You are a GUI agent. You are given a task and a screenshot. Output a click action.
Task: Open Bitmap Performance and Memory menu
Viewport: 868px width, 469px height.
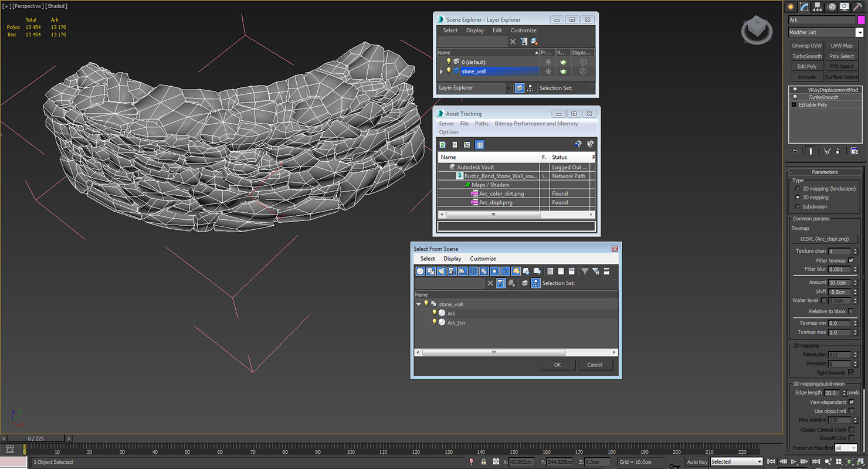(x=536, y=124)
